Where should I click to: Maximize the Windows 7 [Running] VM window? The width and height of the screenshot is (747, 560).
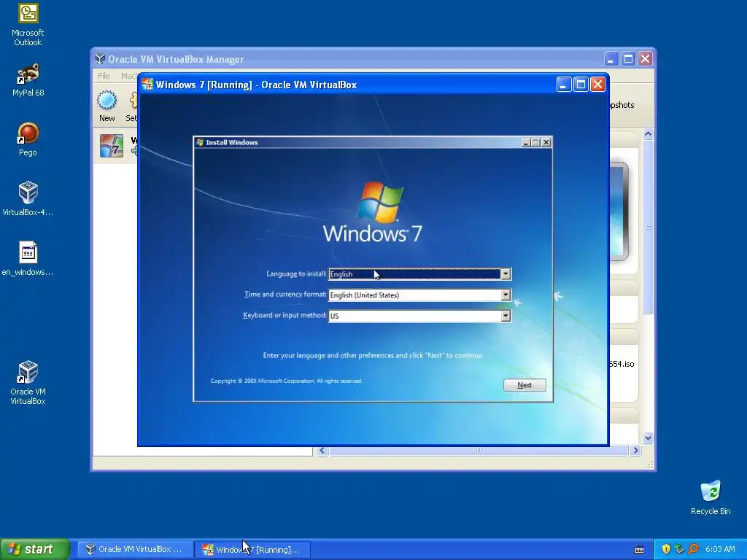tap(581, 85)
